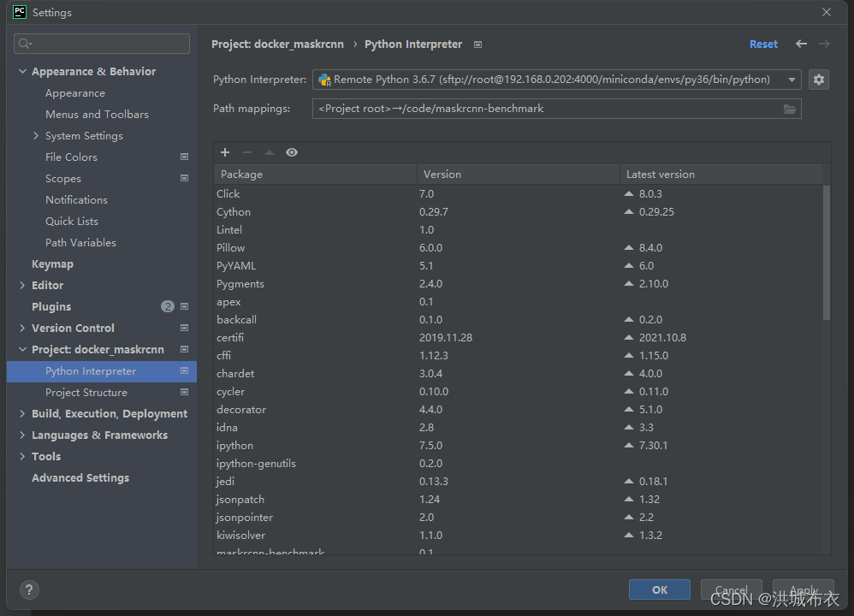The width and height of the screenshot is (854, 616).
Task: Click the Package column header
Action: click(316, 175)
